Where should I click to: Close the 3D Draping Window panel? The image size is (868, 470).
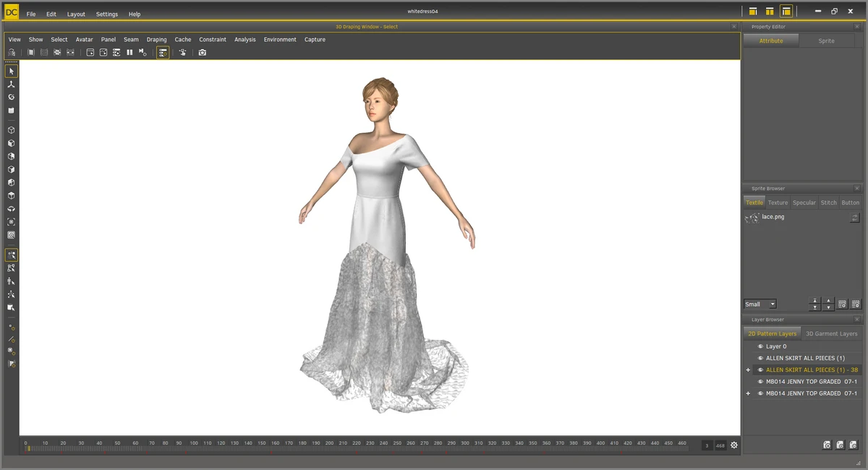(734, 27)
